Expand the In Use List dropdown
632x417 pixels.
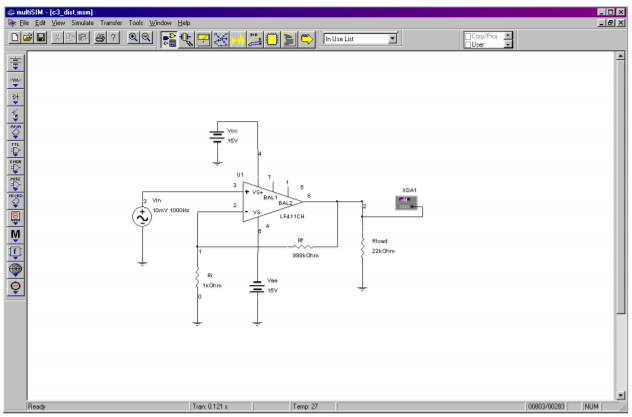392,39
